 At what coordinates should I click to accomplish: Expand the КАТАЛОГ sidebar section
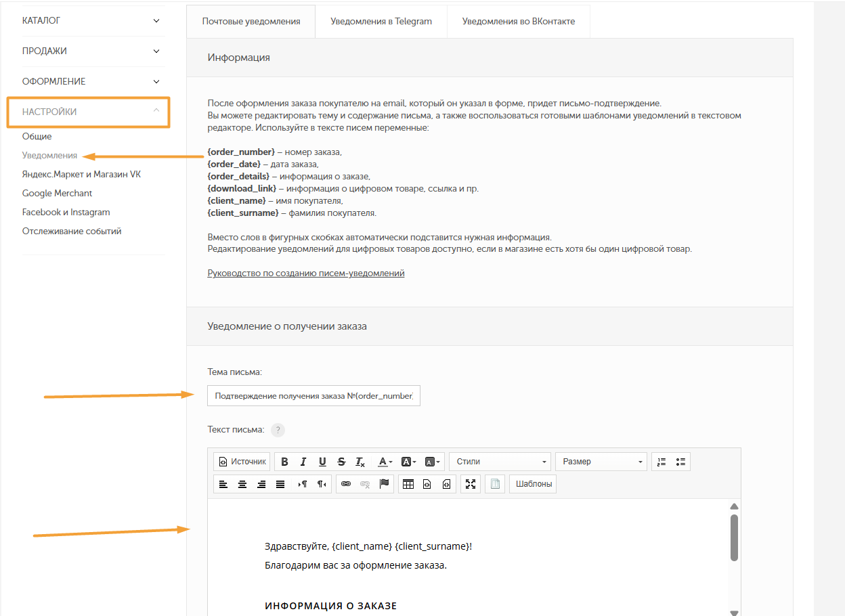91,20
